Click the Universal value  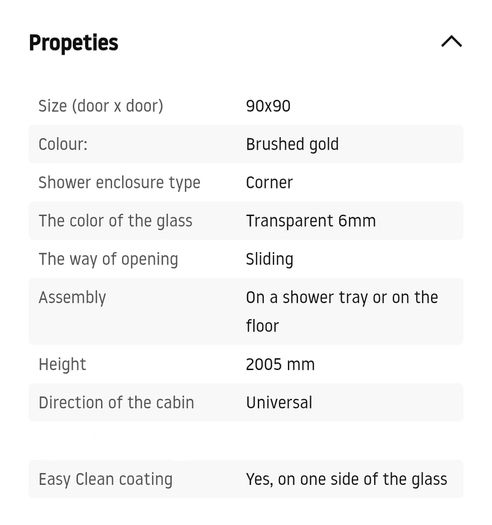pyautogui.click(x=279, y=402)
